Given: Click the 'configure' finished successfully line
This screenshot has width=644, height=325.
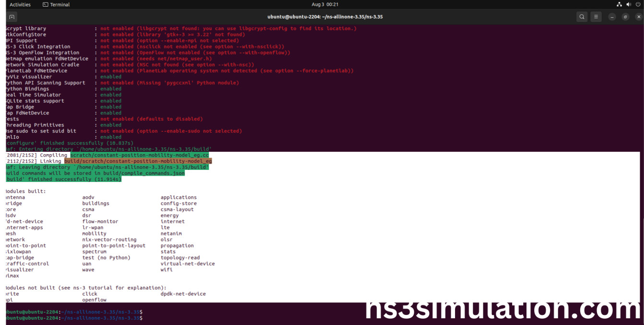Looking at the screenshot, I should click(70, 143).
